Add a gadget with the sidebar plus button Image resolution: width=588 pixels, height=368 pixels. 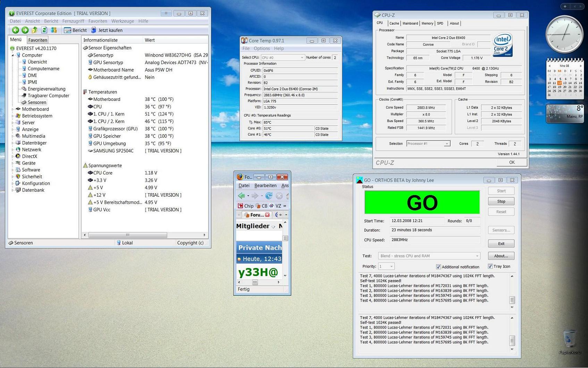565,6
